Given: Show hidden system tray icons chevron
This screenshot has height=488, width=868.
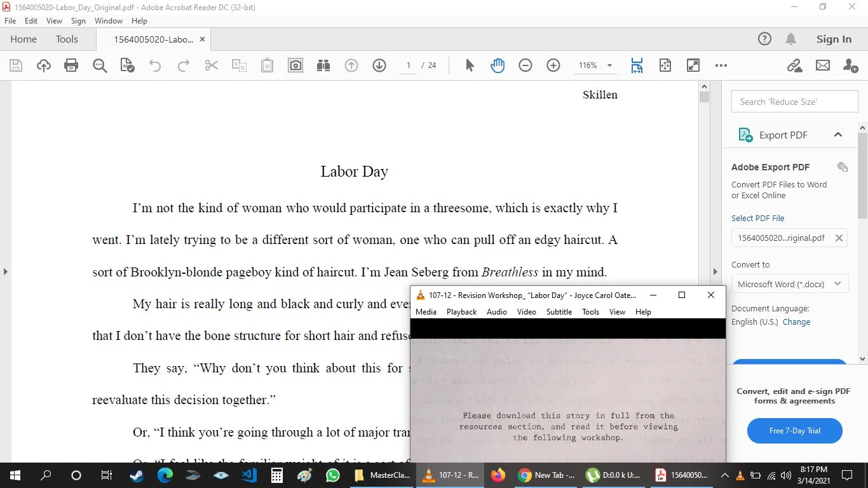Looking at the screenshot, I should pyautogui.click(x=724, y=475).
